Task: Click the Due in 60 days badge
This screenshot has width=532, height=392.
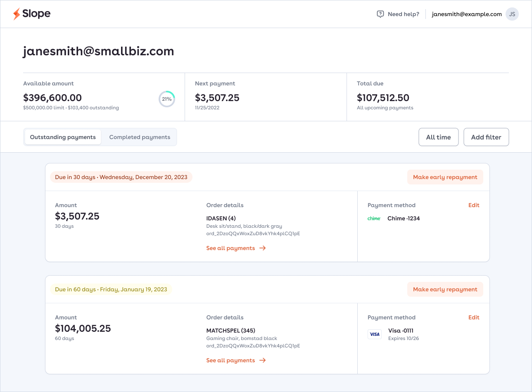Action: (111, 290)
